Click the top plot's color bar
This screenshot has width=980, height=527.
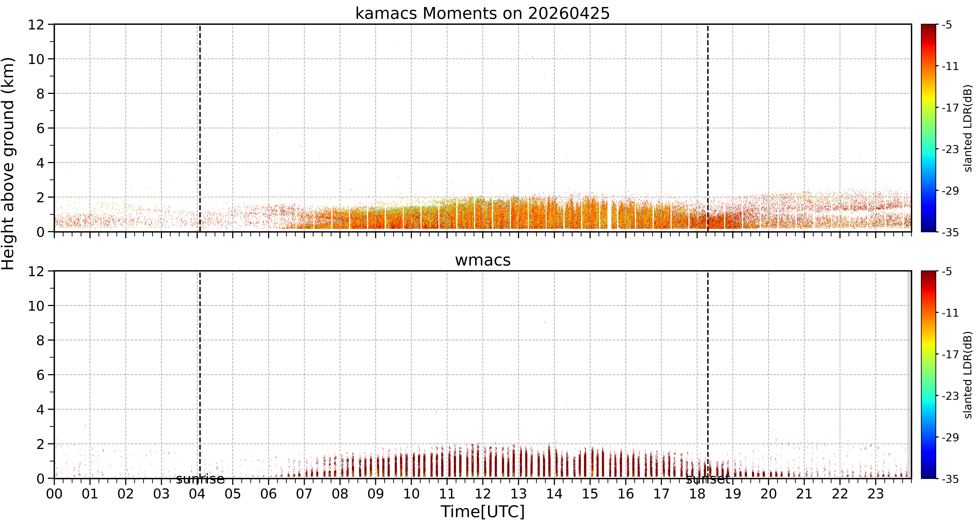click(929, 128)
